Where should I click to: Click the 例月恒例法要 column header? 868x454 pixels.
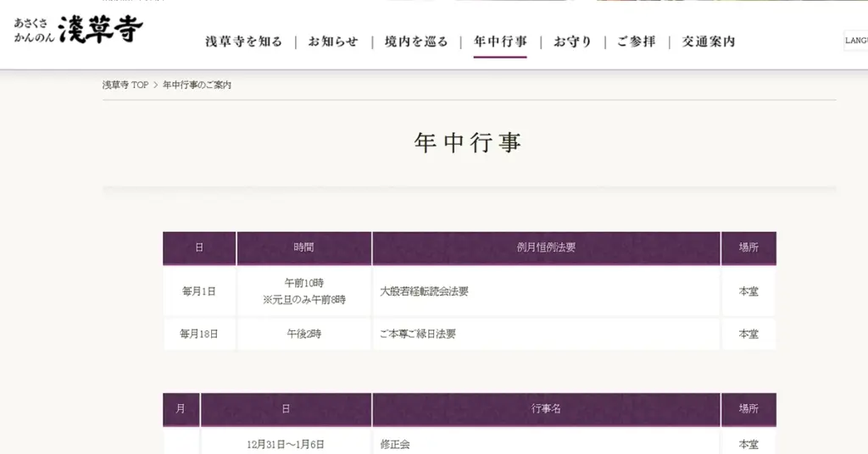547,247
